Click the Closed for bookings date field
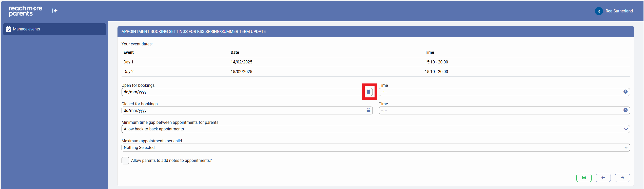Image resolution: width=644 pixels, height=189 pixels. point(241,111)
